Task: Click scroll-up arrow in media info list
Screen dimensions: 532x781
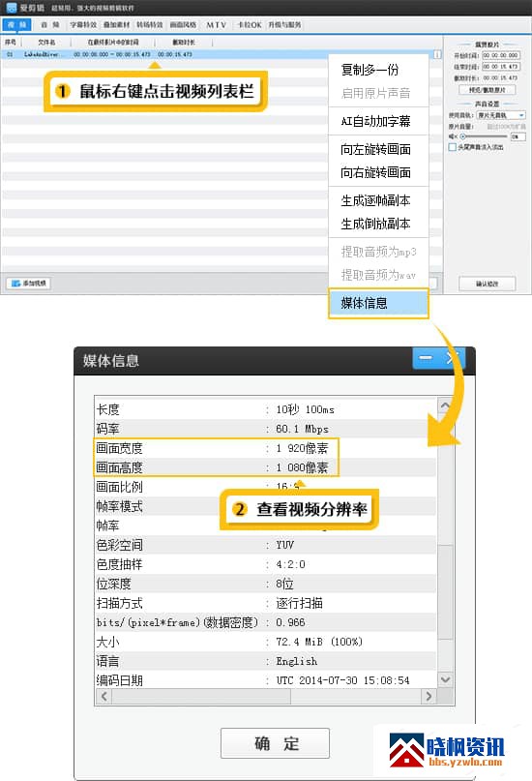Action: pyautogui.click(x=445, y=406)
